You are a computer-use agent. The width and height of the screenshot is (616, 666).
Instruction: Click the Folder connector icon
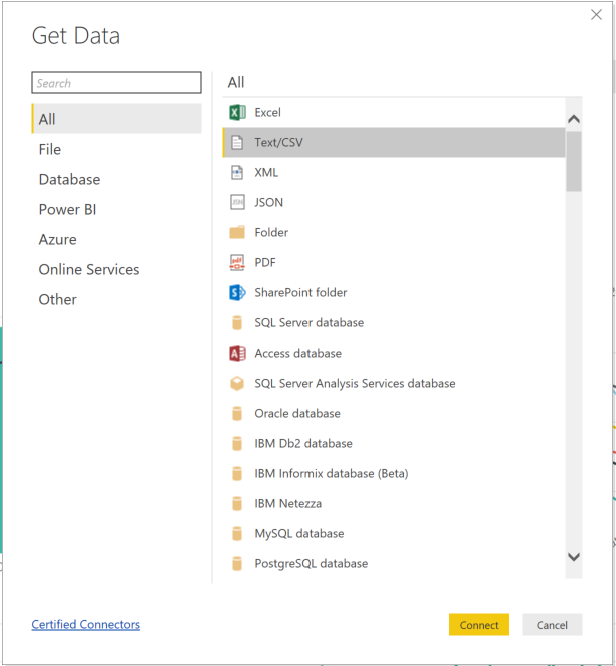[x=237, y=232]
